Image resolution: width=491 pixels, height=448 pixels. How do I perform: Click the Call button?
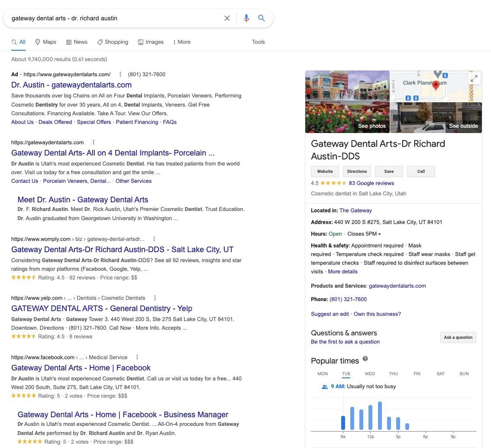pos(421,172)
